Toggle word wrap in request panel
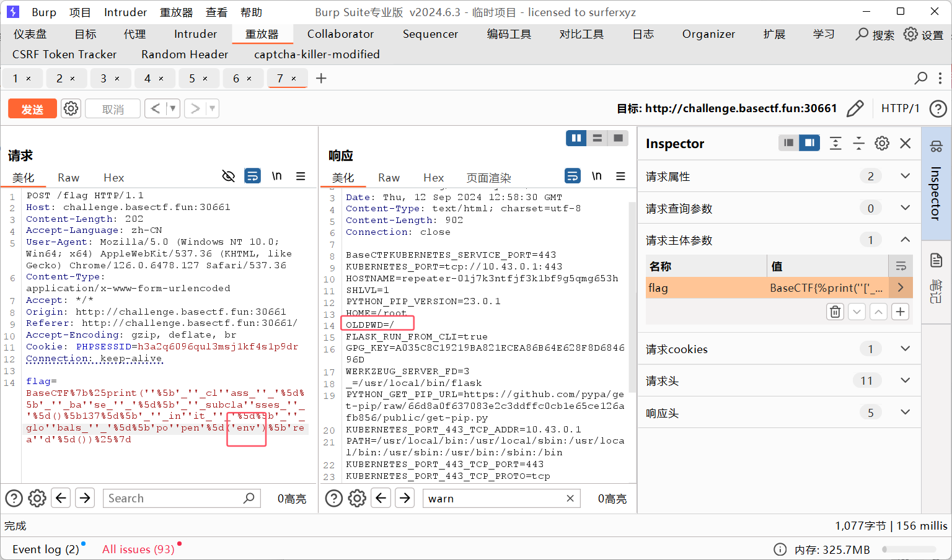The height and width of the screenshot is (560, 952). (252, 176)
